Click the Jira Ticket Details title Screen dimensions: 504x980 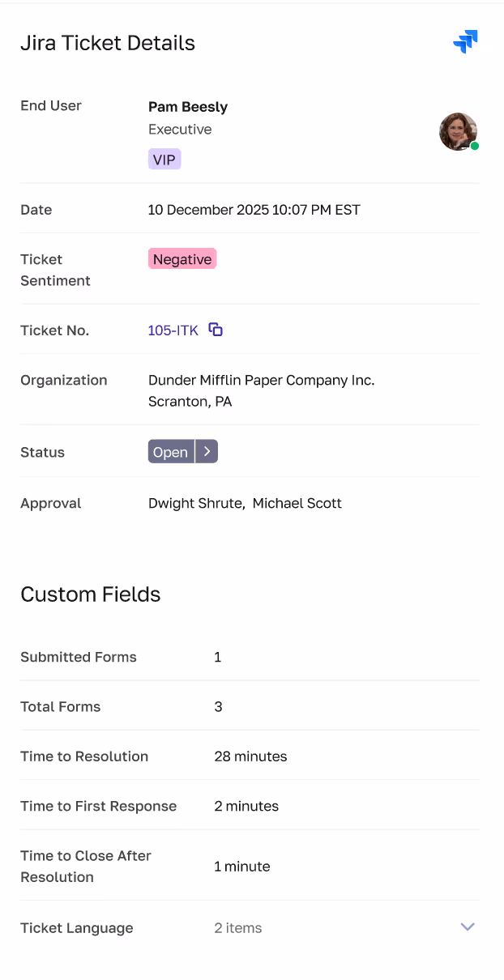(108, 43)
